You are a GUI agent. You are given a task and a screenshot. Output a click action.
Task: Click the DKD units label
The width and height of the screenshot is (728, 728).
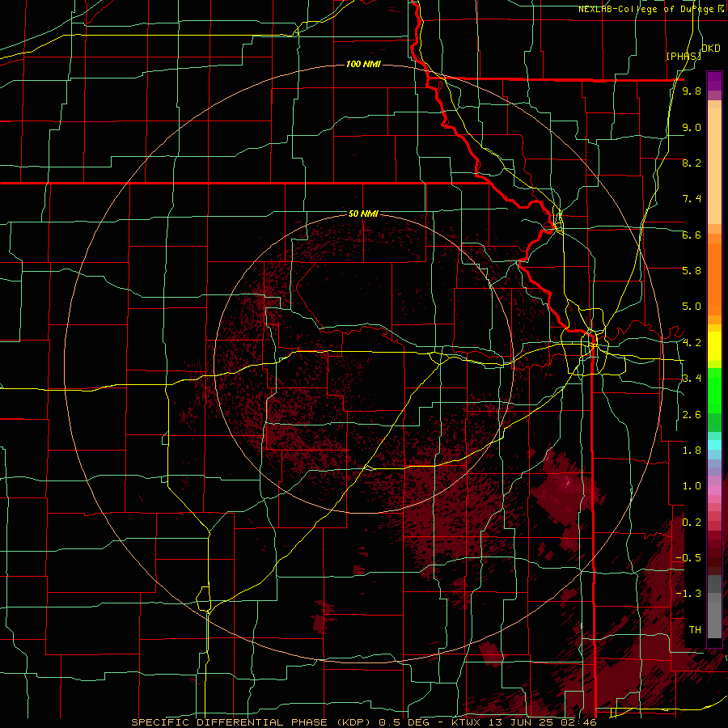(x=711, y=49)
